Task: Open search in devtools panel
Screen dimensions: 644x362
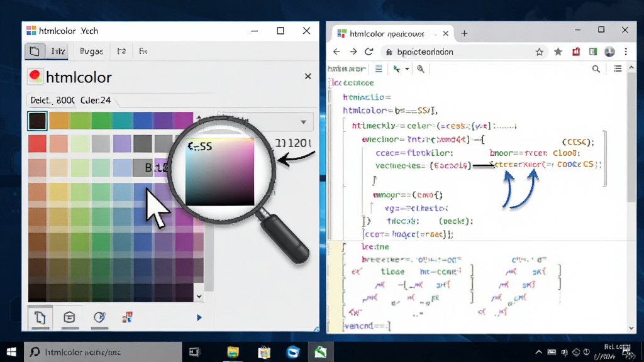Action: tap(596, 69)
